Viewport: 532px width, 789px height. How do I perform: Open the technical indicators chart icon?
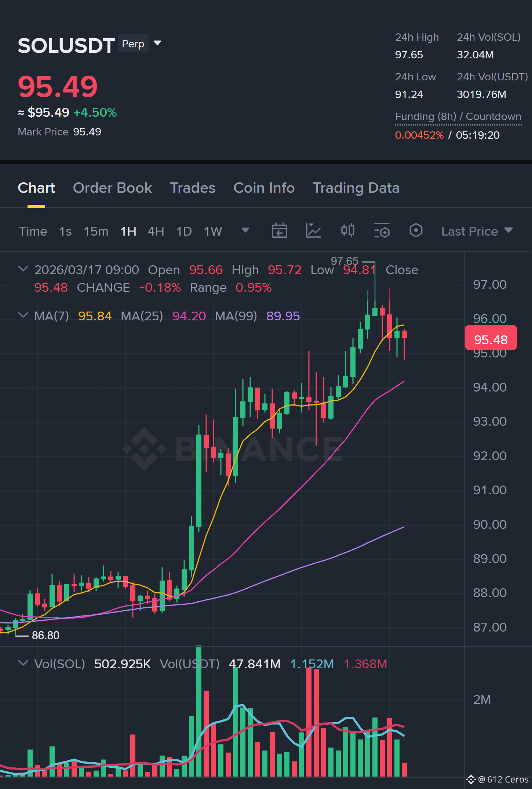point(314,230)
